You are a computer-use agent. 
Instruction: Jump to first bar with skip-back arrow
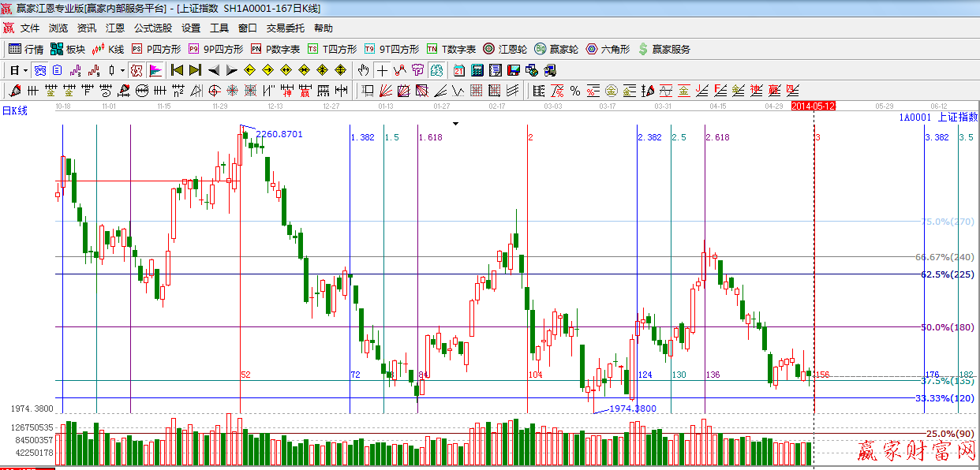[x=177, y=70]
